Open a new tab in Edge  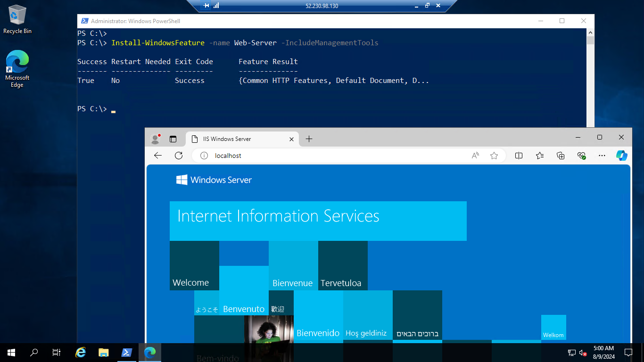tap(309, 139)
